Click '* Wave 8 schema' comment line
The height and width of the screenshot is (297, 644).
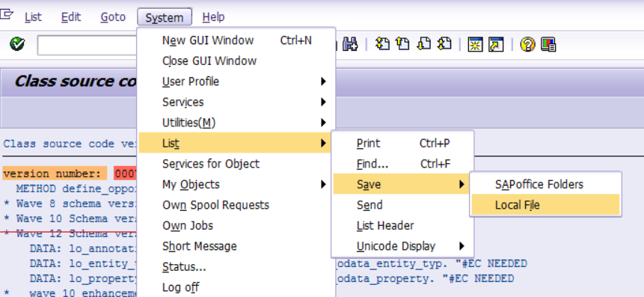[x=70, y=203]
